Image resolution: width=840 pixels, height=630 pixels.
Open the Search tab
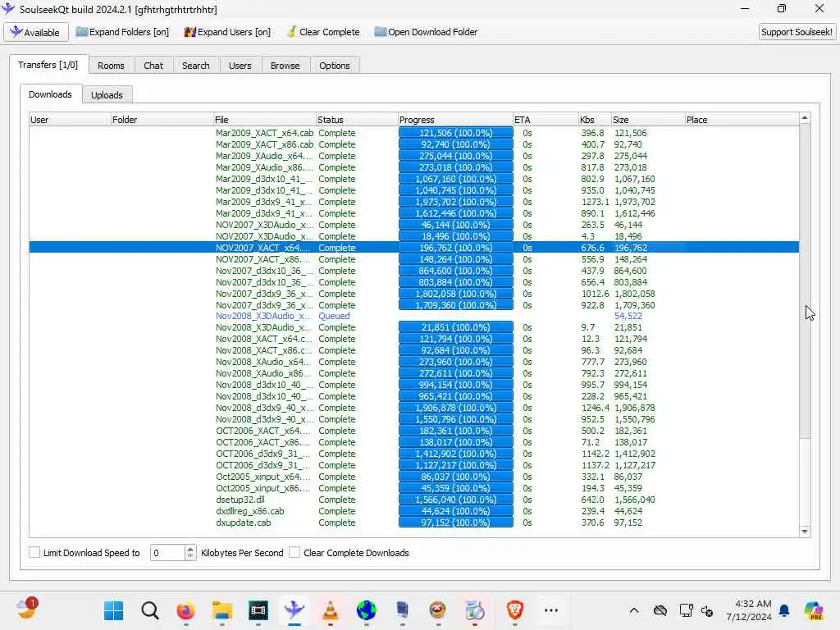click(195, 66)
